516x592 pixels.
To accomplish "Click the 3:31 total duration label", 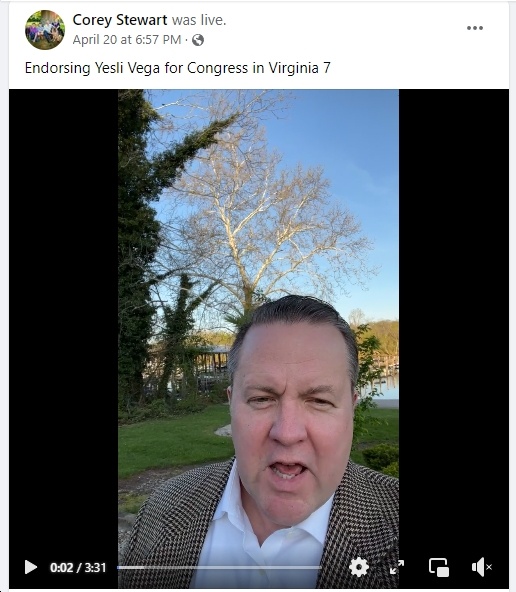I will tap(95, 567).
